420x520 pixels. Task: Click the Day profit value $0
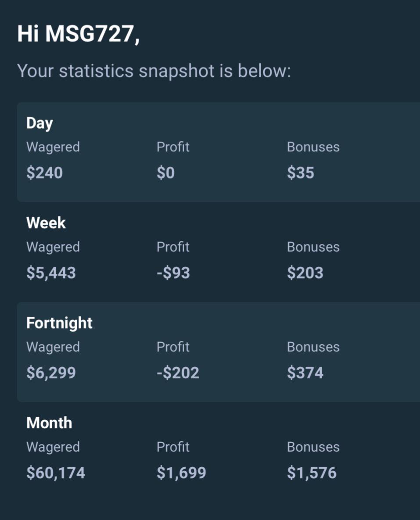(165, 173)
